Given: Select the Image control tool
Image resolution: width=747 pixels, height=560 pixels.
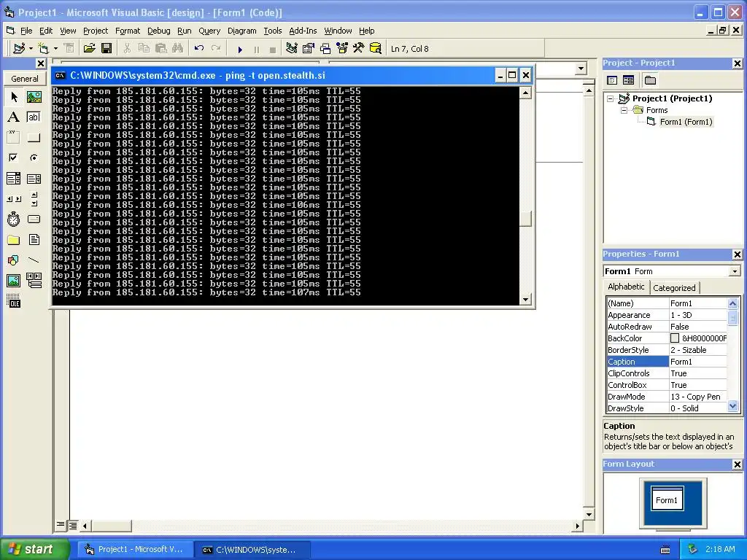Looking at the screenshot, I should coord(14,281).
